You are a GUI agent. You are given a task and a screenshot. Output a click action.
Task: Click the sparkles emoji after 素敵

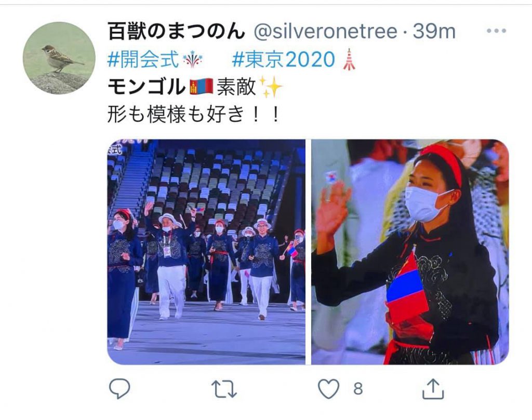coord(271,87)
